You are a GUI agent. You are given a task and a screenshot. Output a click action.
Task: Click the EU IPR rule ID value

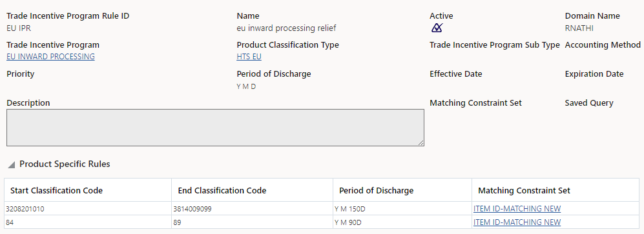(19, 28)
